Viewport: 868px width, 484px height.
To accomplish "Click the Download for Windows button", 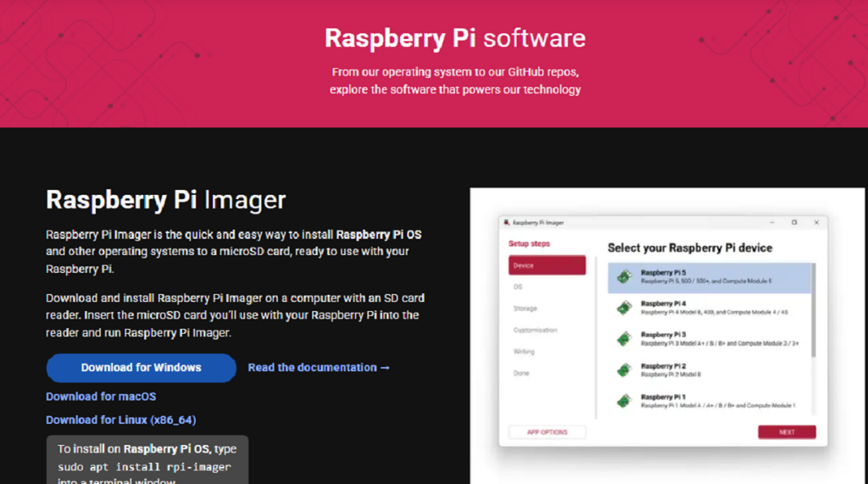I will (x=142, y=368).
